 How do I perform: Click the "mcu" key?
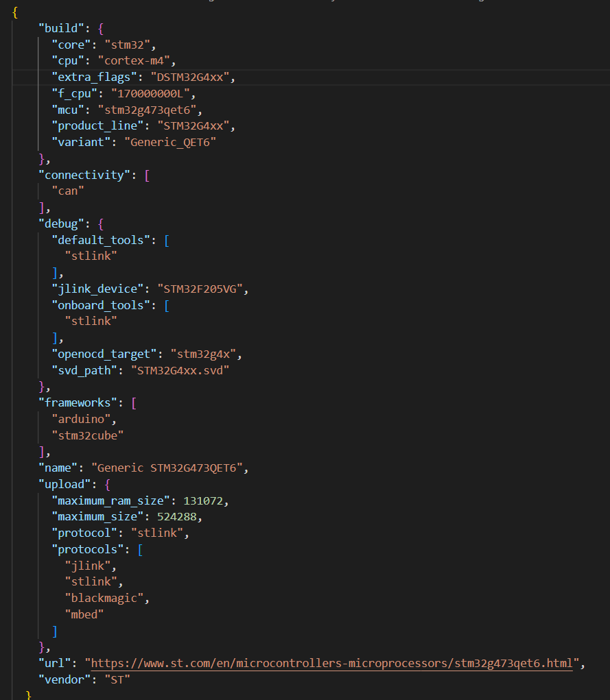(x=68, y=110)
